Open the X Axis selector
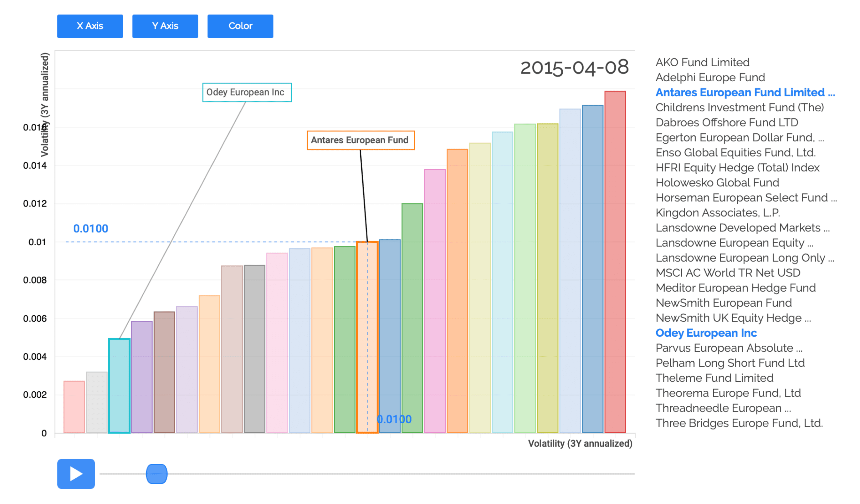Image resolution: width=860 pixels, height=504 pixels. (x=90, y=26)
